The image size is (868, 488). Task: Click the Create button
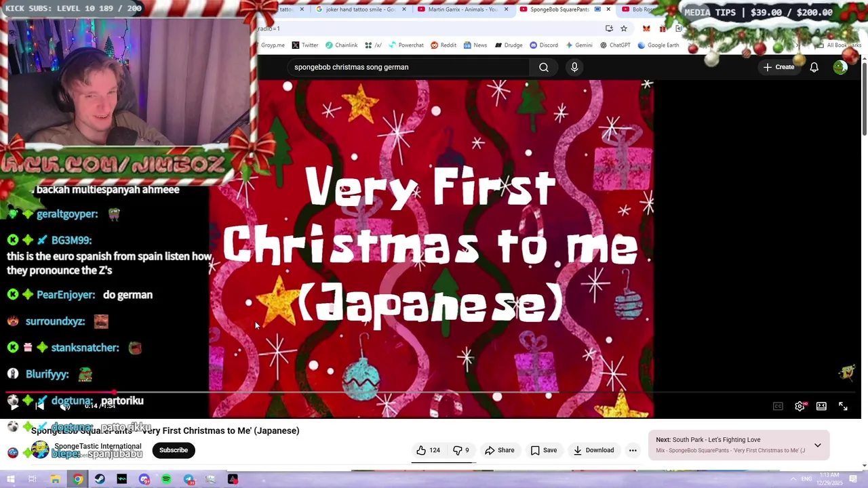(x=778, y=67)
